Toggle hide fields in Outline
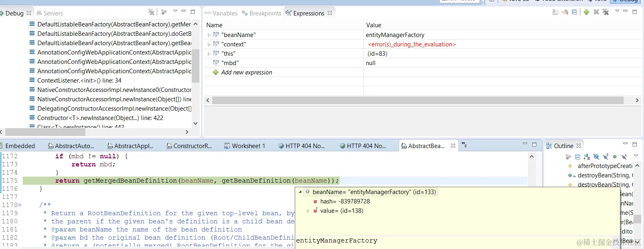 tap(596, 157)
